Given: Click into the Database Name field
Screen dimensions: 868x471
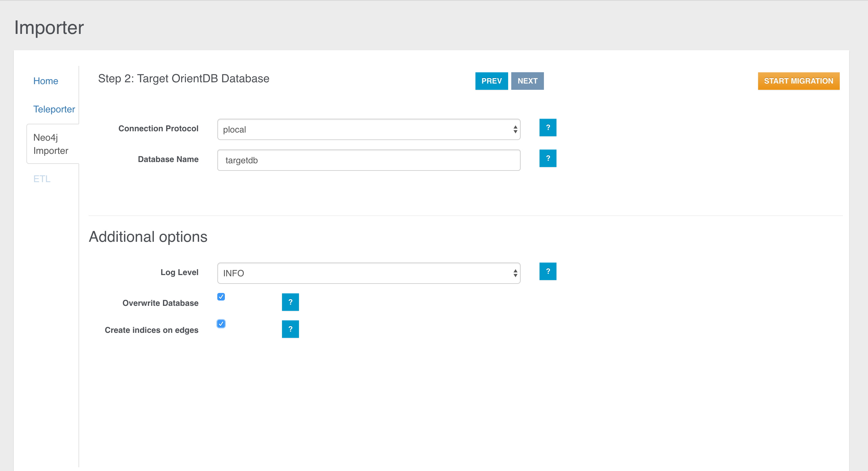Looking at the screenshot, I should click(x=369, y=160).
